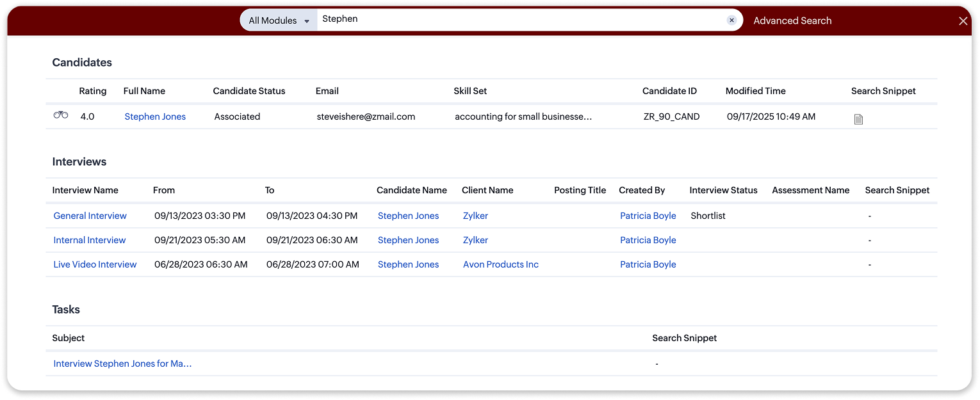980x400 pixels.
Task: Expand the All Modules dropdown
Action: [279, 20]
